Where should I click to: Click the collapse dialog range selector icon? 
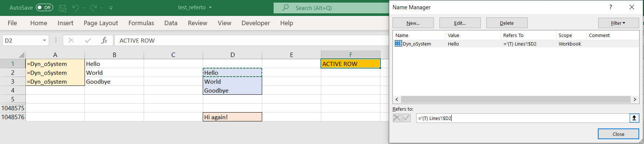click(634, 118)
